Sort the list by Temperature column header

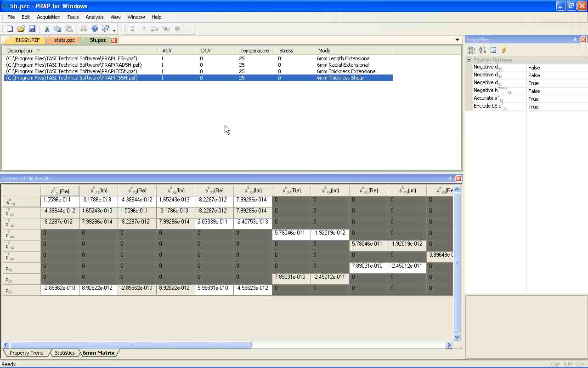[x=254, y=51]
